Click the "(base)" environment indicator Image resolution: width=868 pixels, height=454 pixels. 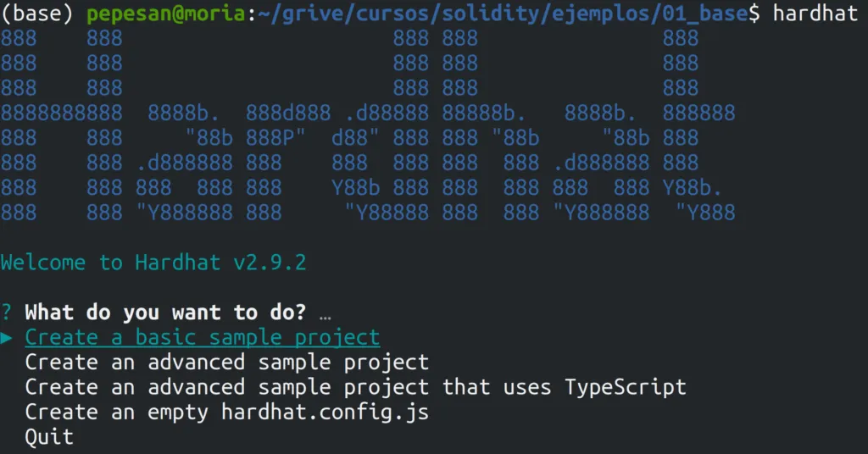click(36, 14)
